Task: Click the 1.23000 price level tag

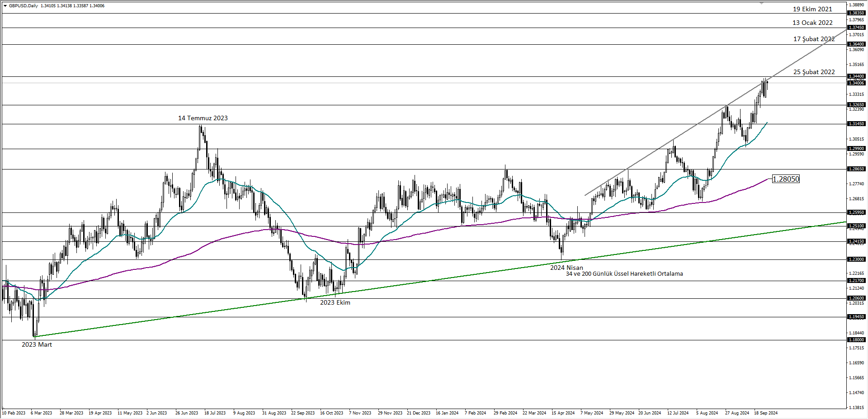Action: coord(856,259)
